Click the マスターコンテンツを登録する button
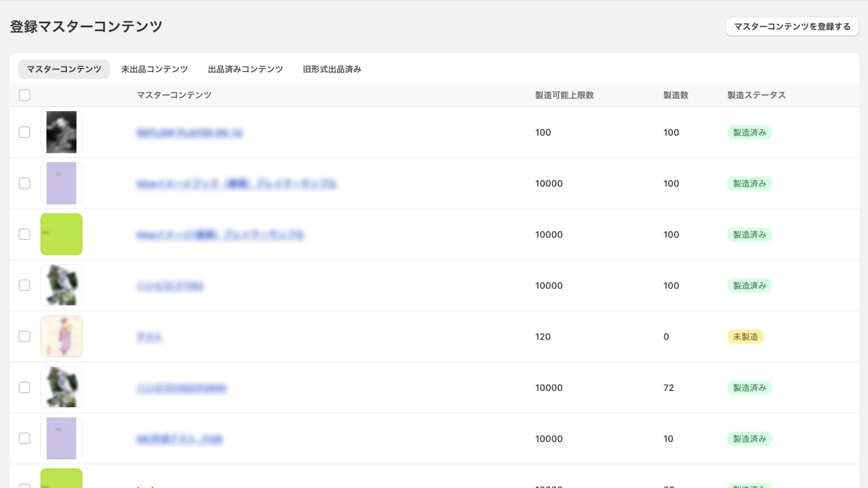868x488 pixels. [x=792, y=27]
